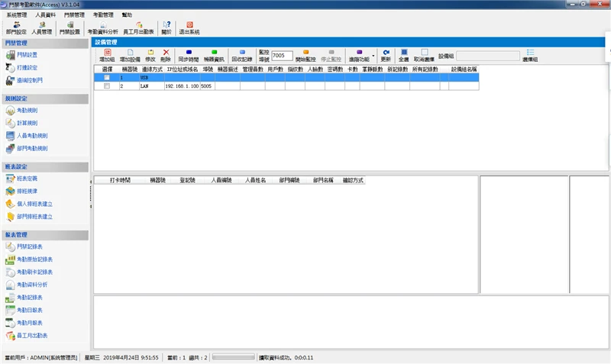Open 考勤月報表 in the sidebar

tap(24, 323)
